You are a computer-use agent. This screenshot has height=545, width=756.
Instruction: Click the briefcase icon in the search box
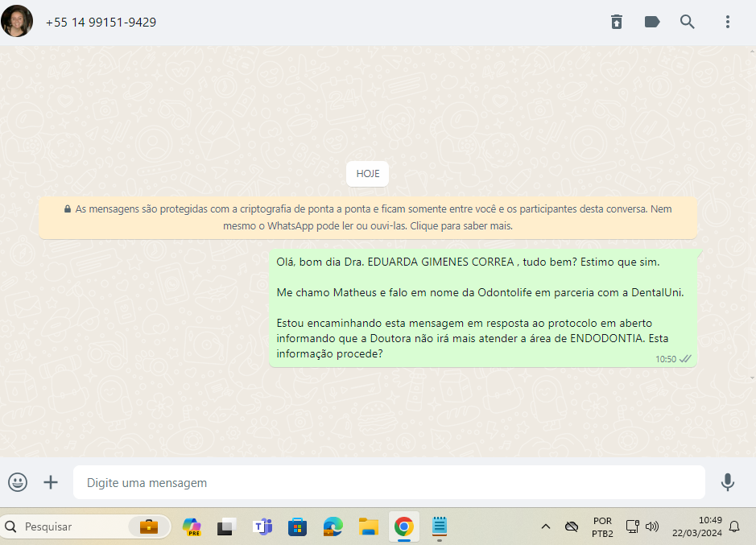click(149, 526)
